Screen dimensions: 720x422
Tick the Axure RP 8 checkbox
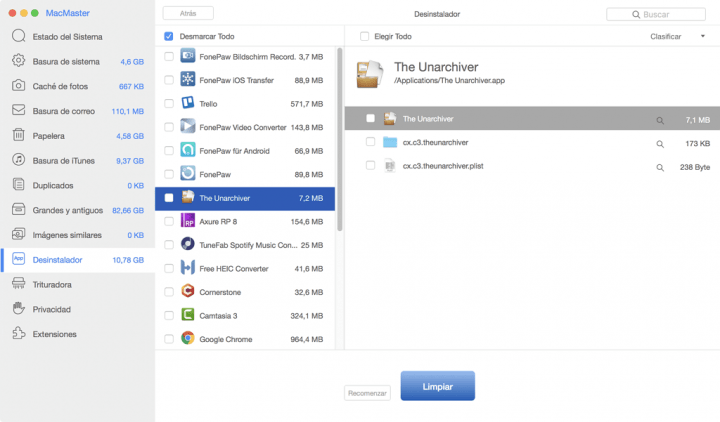click(169, 221)
